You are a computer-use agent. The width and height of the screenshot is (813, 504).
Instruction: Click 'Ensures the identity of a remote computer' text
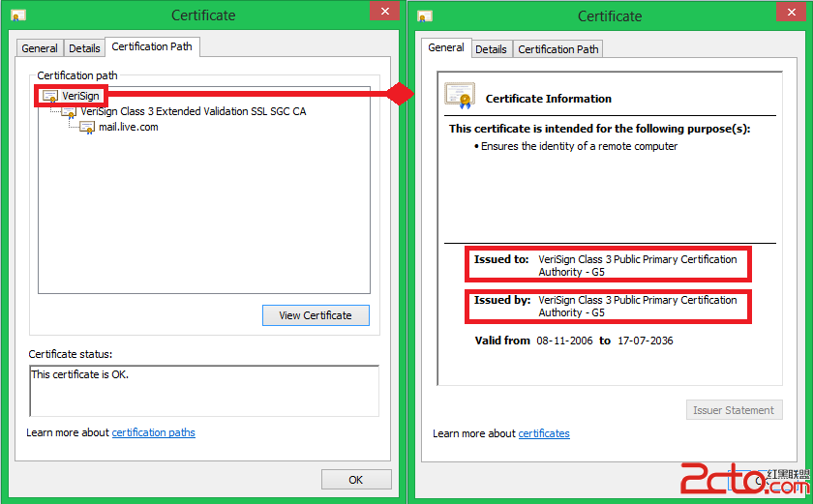coord(579,147)
